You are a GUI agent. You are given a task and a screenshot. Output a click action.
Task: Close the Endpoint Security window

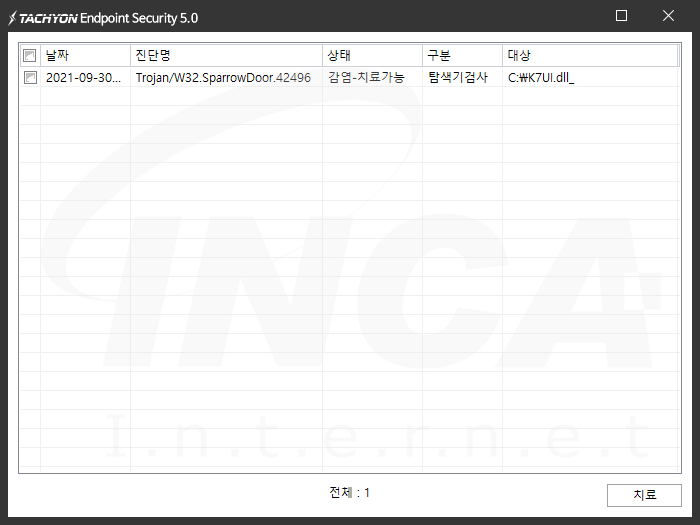click(x=668, y=16)
